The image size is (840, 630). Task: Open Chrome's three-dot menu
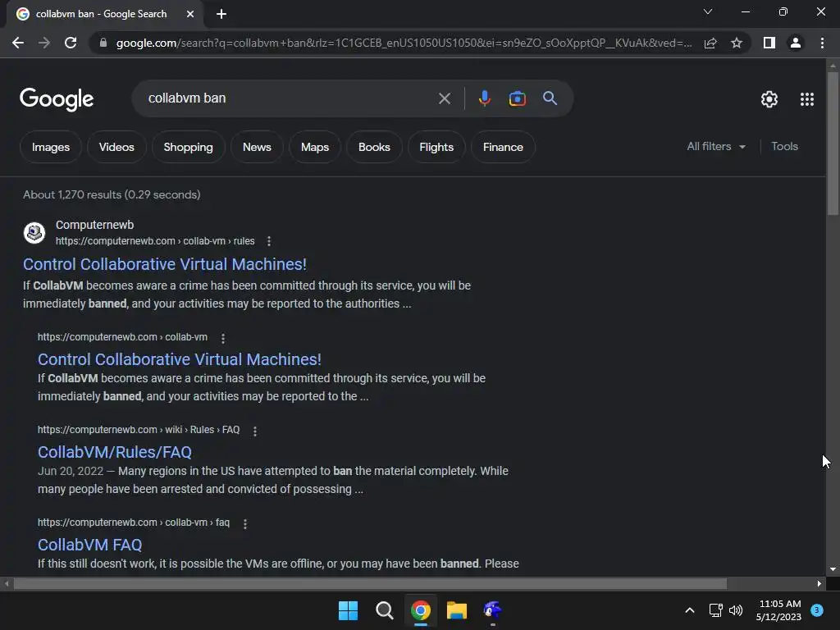tap(822, 43)
